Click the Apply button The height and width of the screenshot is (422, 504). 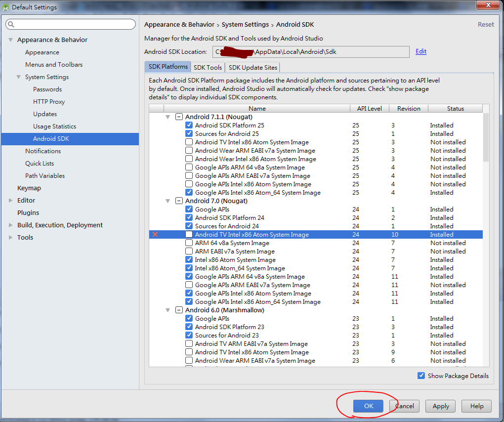(x=441, y=406)
